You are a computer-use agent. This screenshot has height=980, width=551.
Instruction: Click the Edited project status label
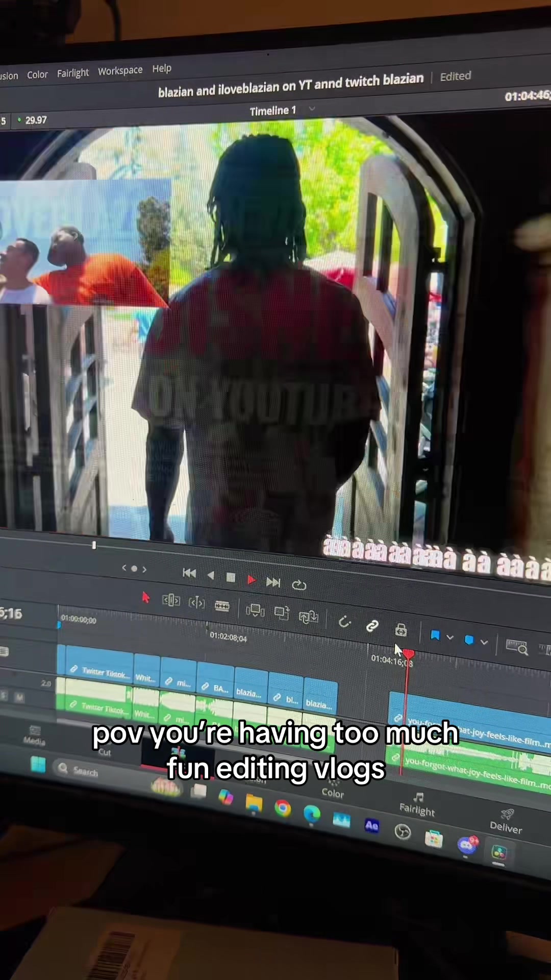tap(456, 76)
